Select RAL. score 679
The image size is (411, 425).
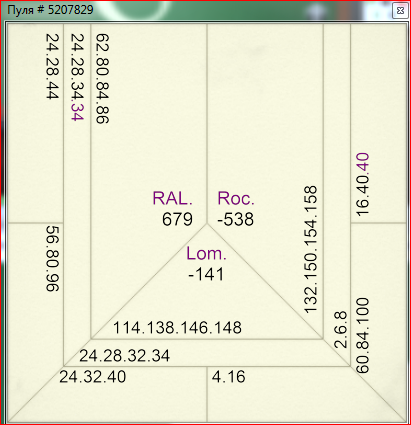177,219
